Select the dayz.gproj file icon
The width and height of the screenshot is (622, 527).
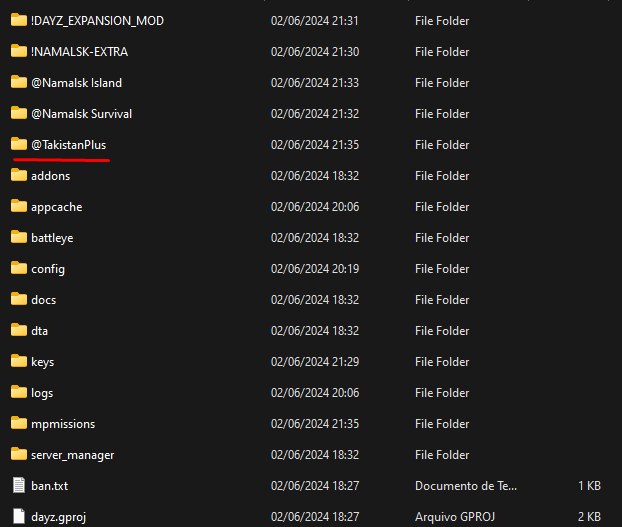click(19, 516)
